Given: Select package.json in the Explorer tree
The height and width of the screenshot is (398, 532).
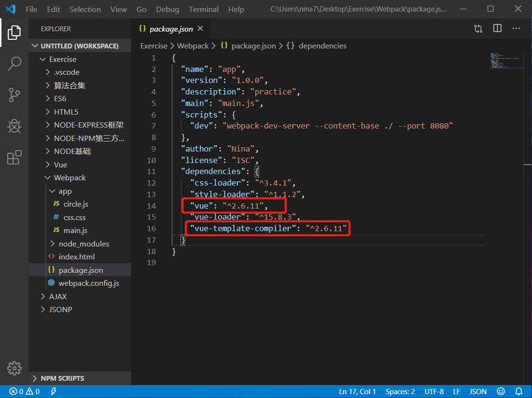Looking at the screenshot, I should coord(81,270).
